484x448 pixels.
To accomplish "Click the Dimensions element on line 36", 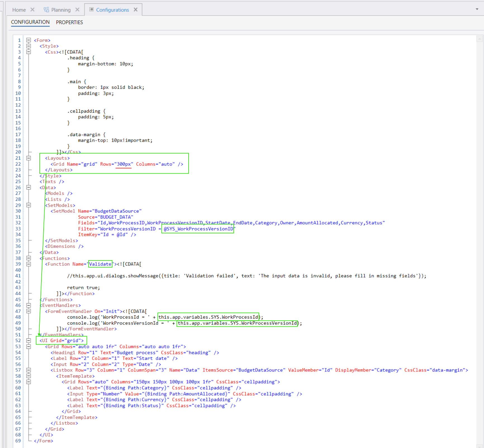I will (x=64, y=246).
